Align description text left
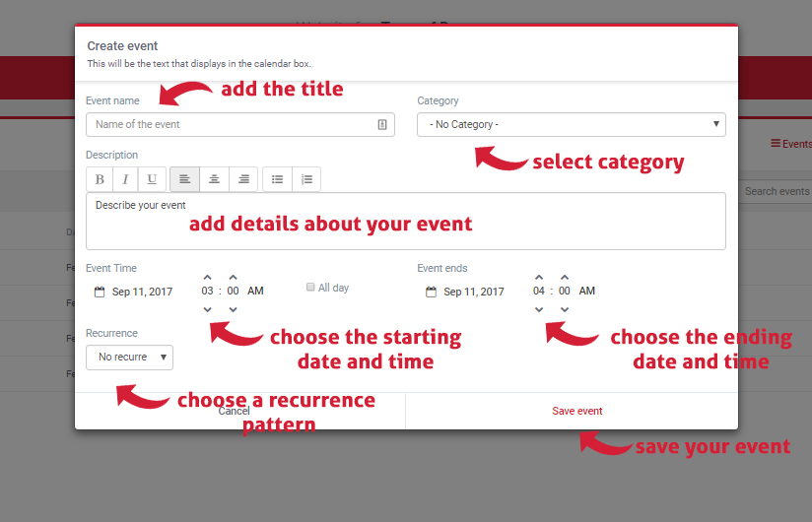Screen dimensions: 812x522 [184, 179]
